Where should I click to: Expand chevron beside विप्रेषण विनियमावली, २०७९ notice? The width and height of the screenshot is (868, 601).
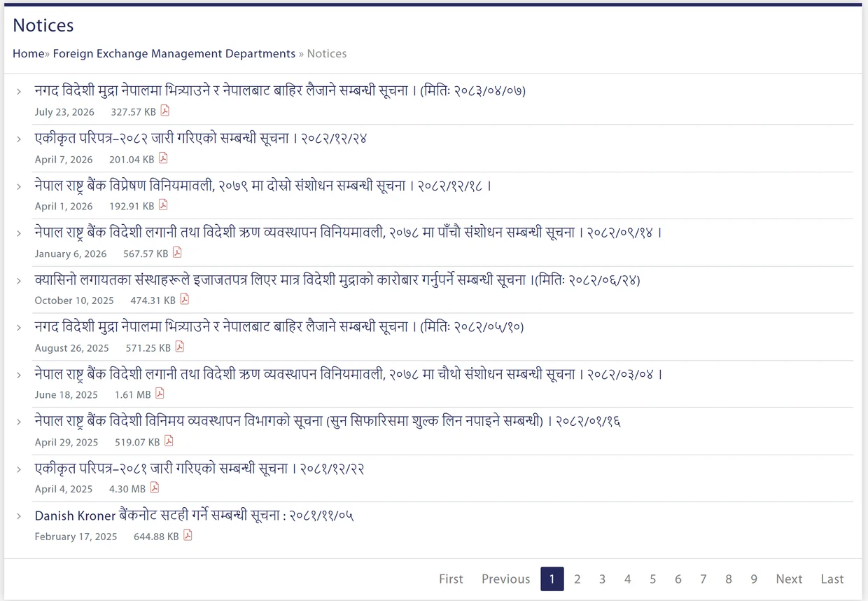[x=19, y=186]
